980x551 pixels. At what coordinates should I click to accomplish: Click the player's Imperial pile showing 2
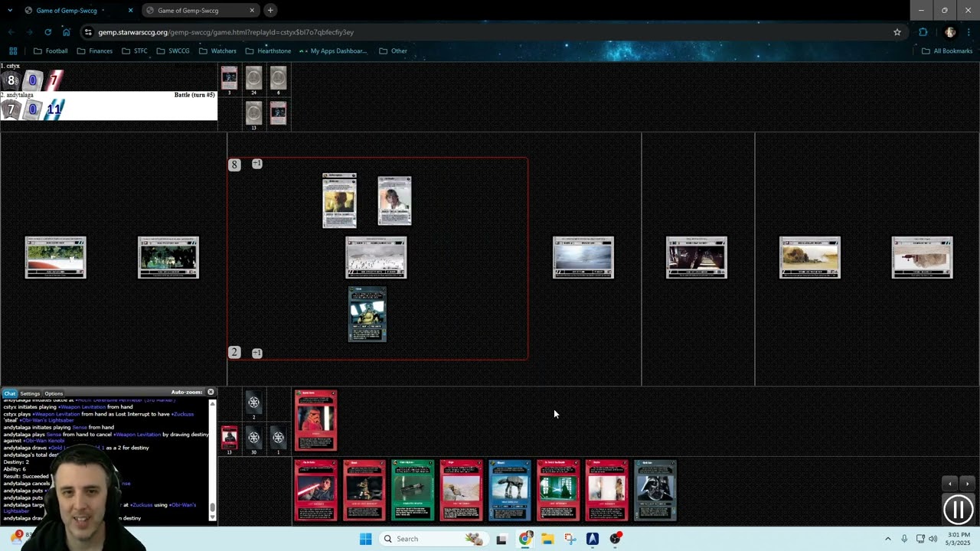[x=253, y=403]
